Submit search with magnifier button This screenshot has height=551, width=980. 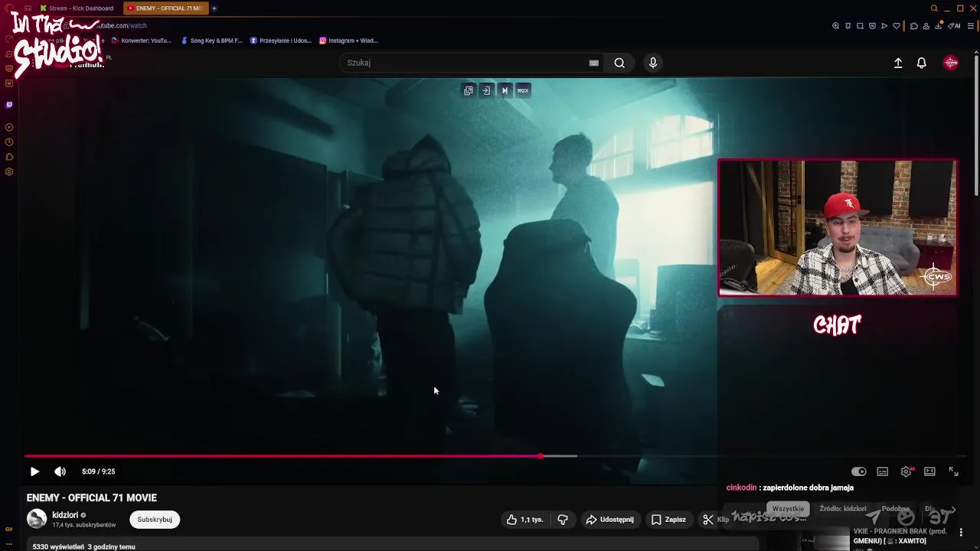[619, 63]
